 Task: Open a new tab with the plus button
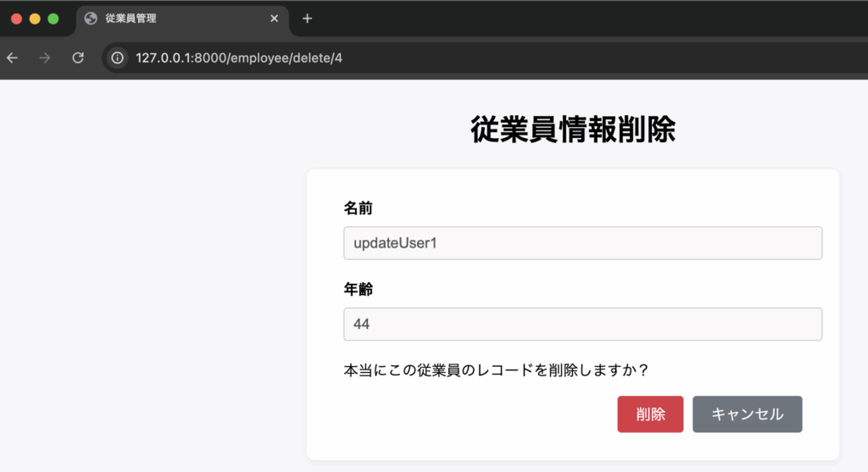[x=307, y=18]
